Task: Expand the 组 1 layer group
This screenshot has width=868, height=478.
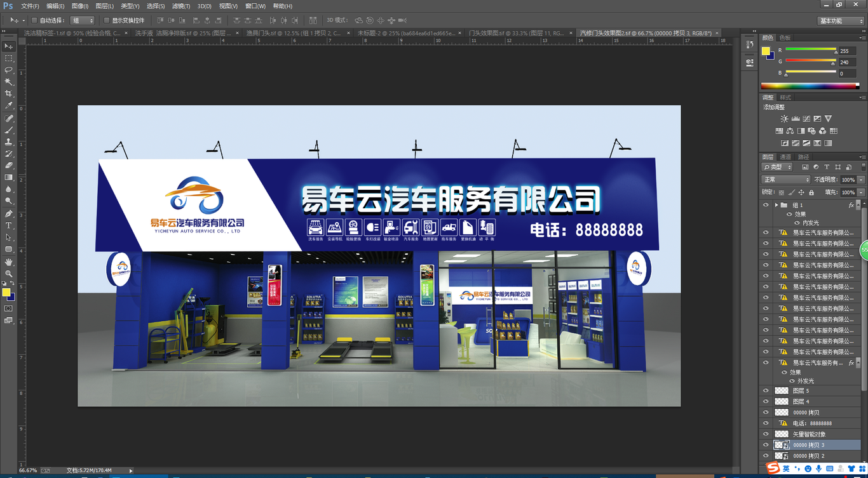Action: point(776,205)
